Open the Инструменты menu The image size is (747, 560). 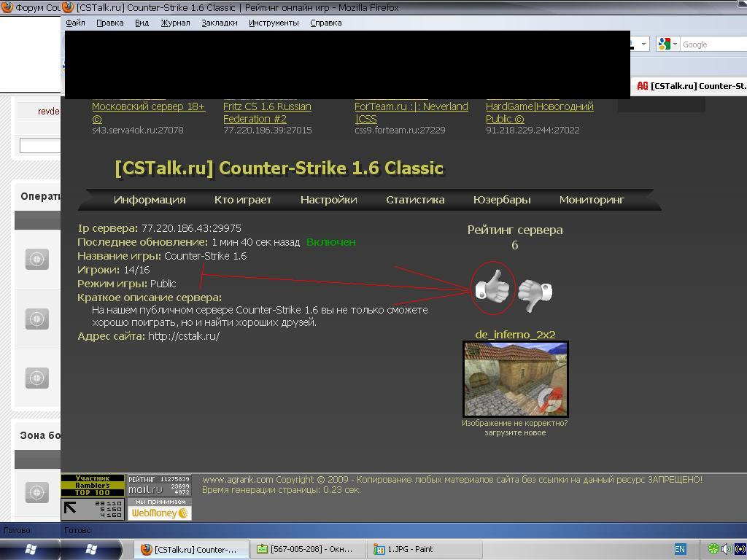(x=274, y=23)
